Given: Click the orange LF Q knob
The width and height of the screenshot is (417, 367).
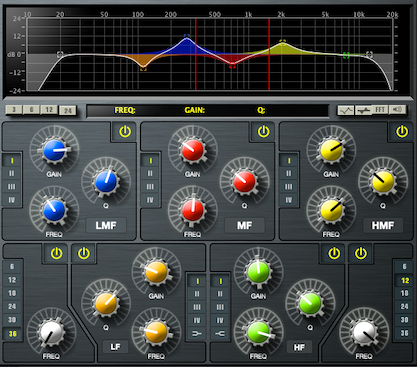Looking at the screenshot, I should coord(106,304).
